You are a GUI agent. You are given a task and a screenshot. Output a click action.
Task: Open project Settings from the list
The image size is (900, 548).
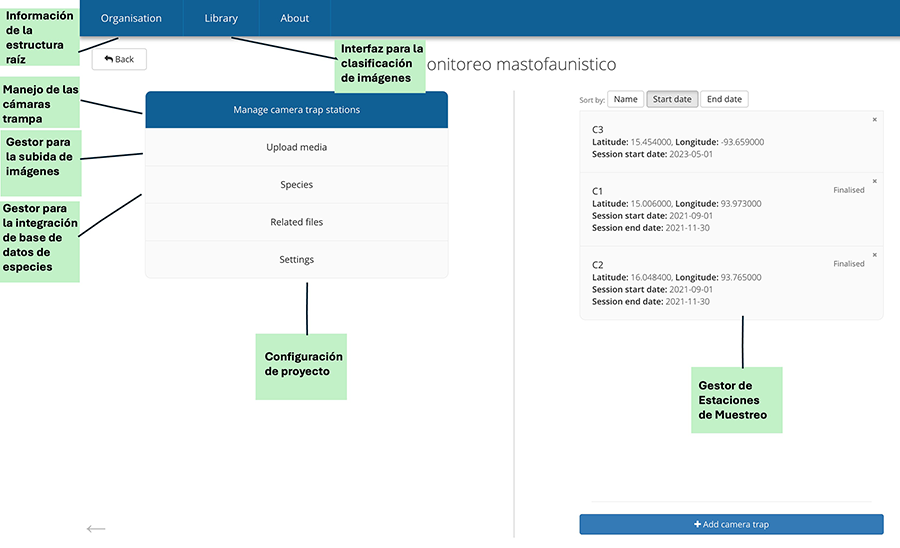click(x=296, y=260)
